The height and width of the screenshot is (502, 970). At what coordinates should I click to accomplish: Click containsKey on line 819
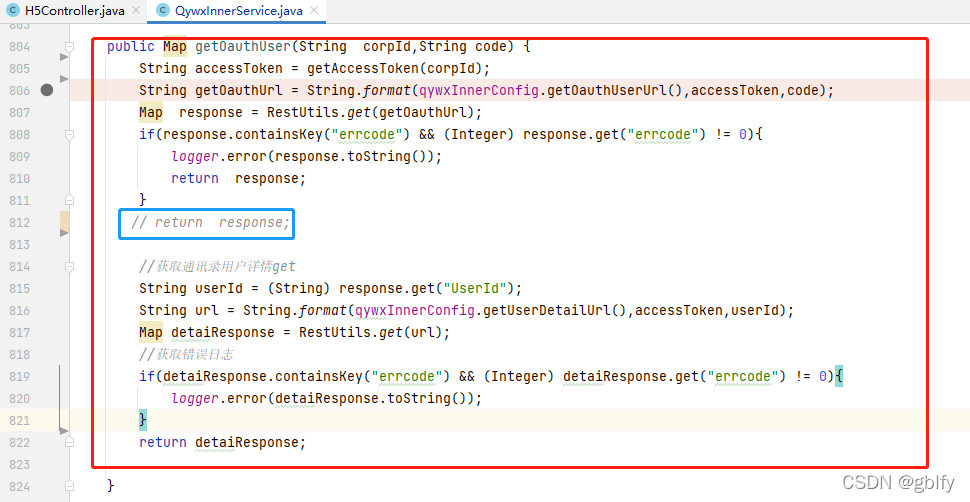click(319, 376)
